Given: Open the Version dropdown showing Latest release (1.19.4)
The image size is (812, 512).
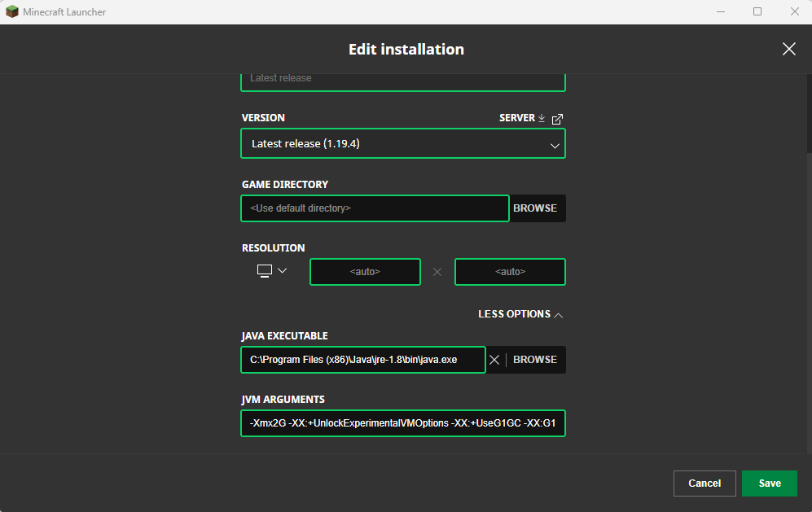Looking at the screenshot, I should 403,143.
